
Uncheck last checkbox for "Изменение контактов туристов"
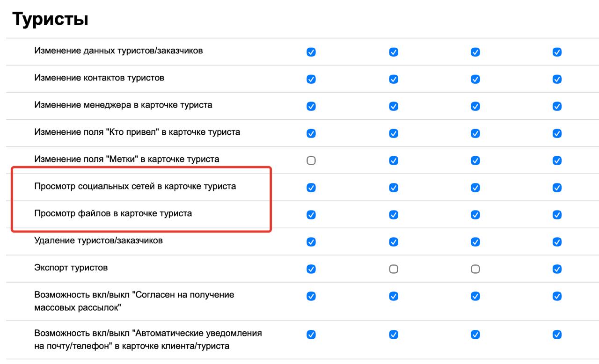pos(557,79)
